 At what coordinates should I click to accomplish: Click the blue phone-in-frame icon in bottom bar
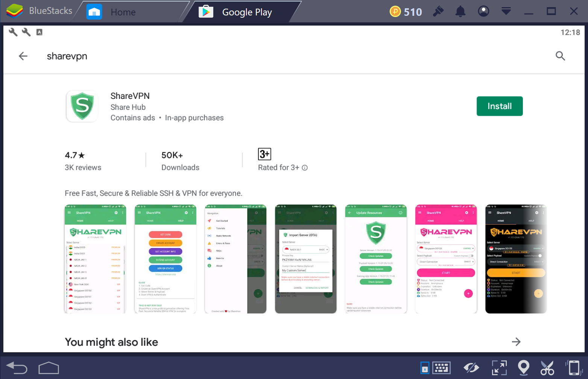pyautogui.click(x=425, y=368)
